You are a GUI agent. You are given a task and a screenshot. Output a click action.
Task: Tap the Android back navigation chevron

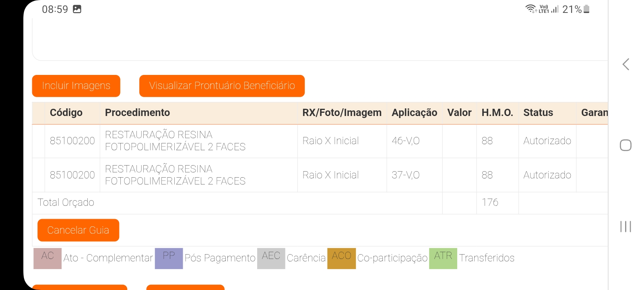pos(625,64)
